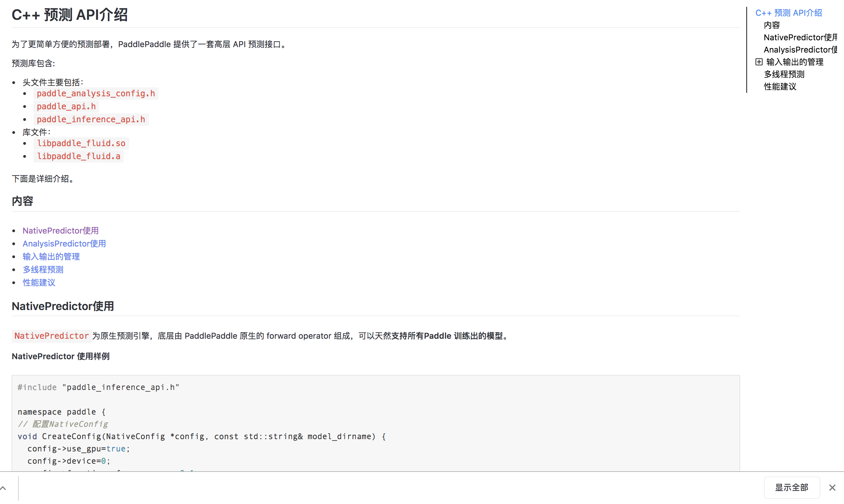This screenshot has width=844, height=504.
Task: Select C++ 预测 API介绍 in sidebar
Action: [x=788, y=13]
